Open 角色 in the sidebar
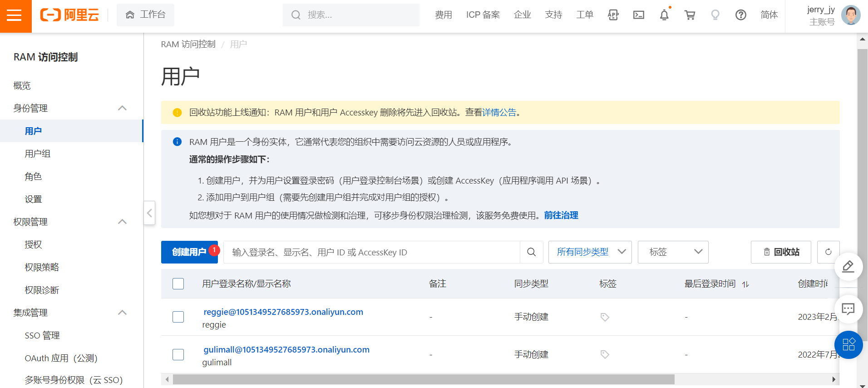 [33, 176]
